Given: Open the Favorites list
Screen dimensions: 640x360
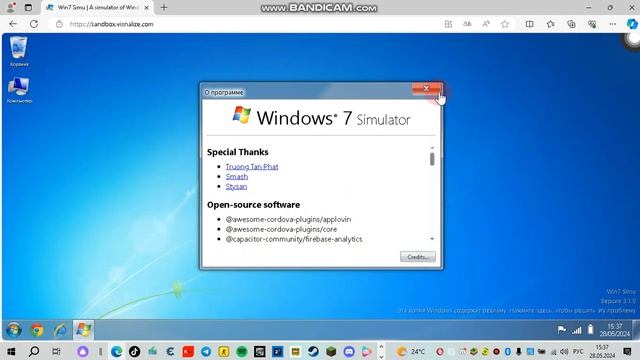Looking at the screenshot, I should (x=550, y=24).
